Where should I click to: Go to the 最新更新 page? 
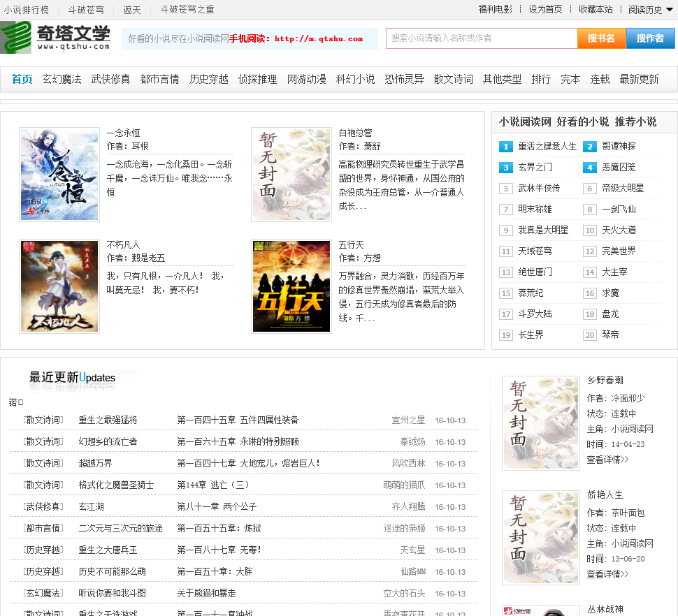[639, 79]
